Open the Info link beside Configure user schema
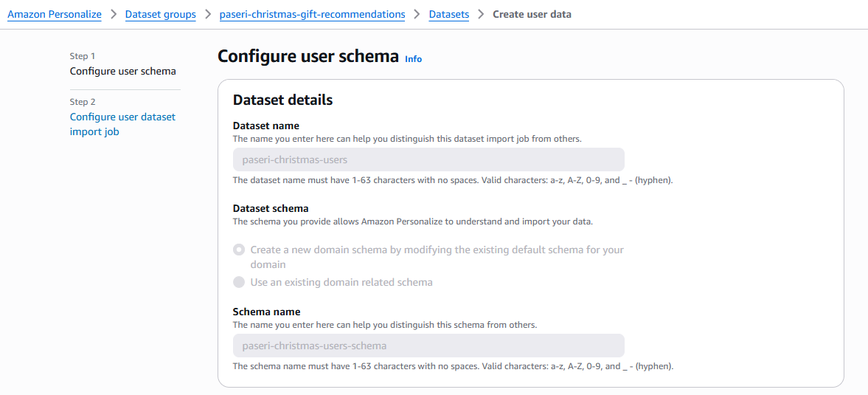 tap(414, 59)
